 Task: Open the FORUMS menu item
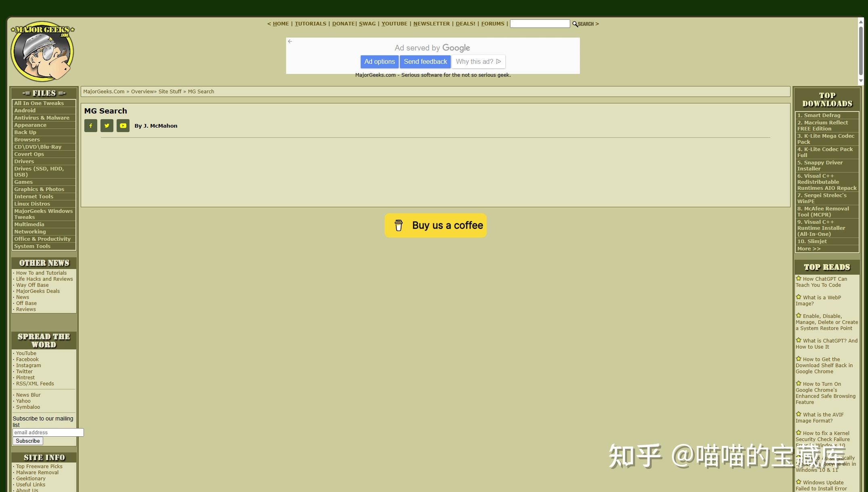pyautogui.click(x=492, y=23)
